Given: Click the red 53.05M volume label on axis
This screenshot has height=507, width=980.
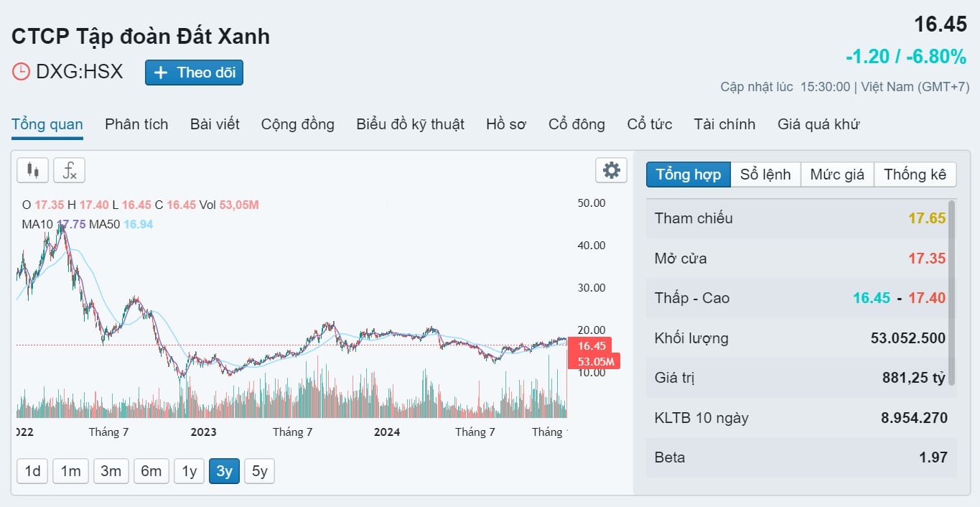Looking at the screenshot, I should (594, 361).
